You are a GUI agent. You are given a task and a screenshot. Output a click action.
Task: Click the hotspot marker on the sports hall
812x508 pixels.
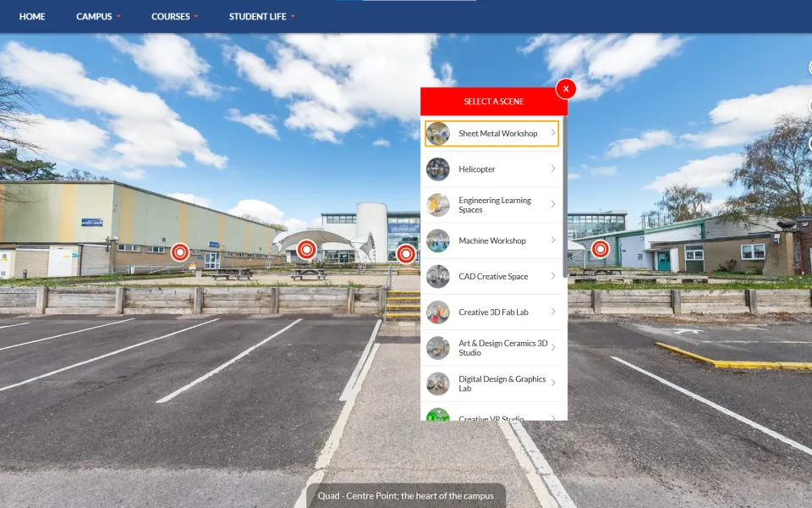[180, 252]
